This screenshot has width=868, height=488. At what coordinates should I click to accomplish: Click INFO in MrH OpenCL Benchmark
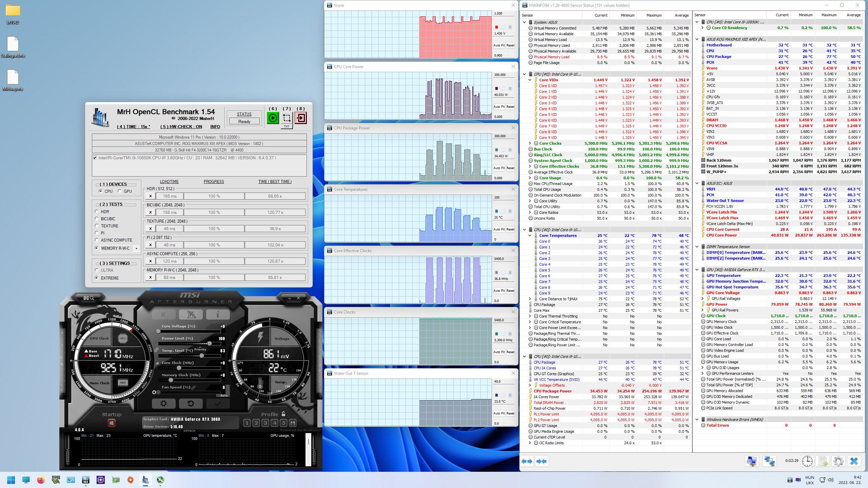point(215,126)
